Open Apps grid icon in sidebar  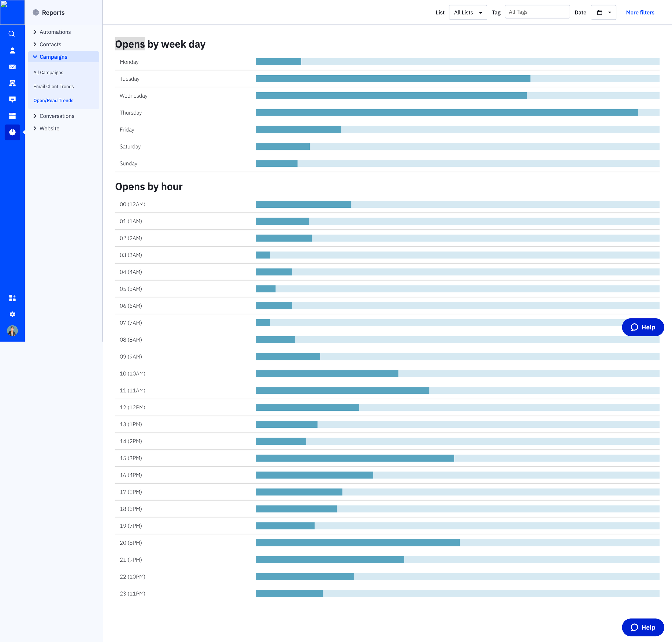point(12,298)
